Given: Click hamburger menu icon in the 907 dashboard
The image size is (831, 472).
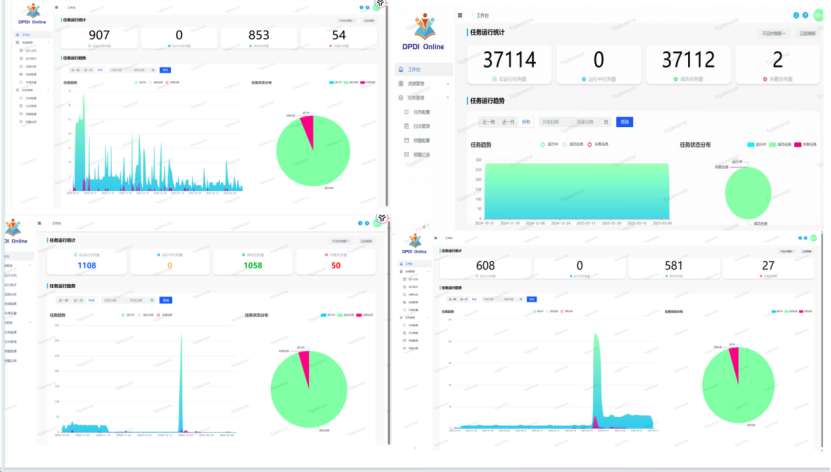Looking at the screenshot, I should (57, 7).
